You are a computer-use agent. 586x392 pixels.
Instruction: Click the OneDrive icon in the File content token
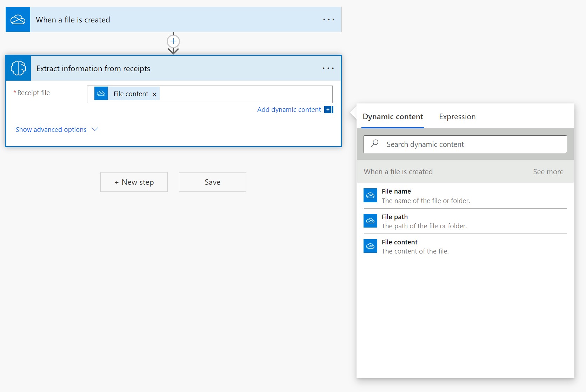click(x=101, y=93)
